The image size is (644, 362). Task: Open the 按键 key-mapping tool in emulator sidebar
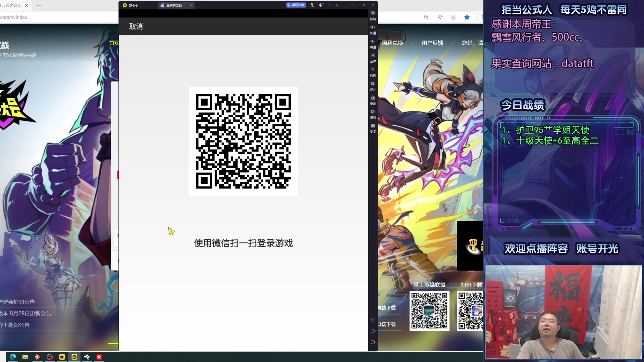coord(373,15)
